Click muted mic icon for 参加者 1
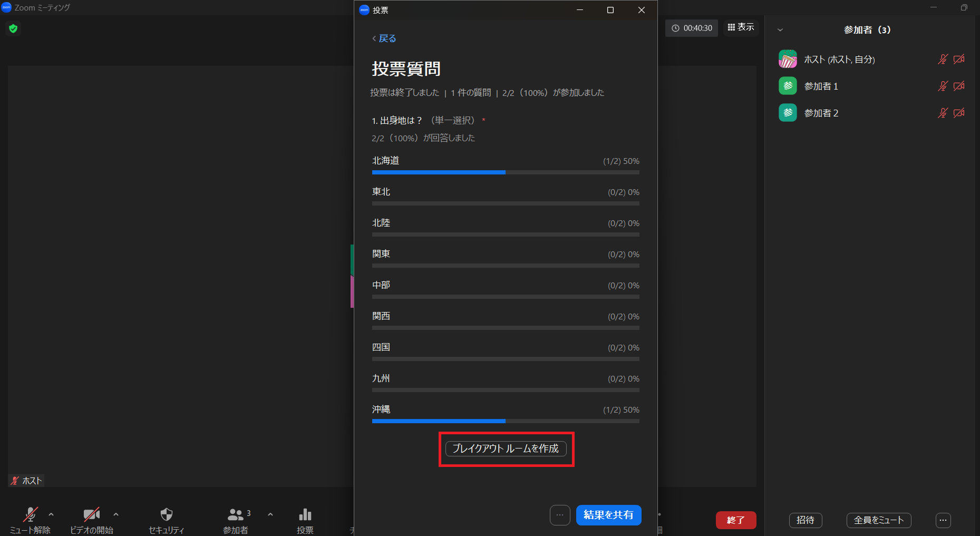The height and width of the screenshot is (536, 980). [943, 86]
